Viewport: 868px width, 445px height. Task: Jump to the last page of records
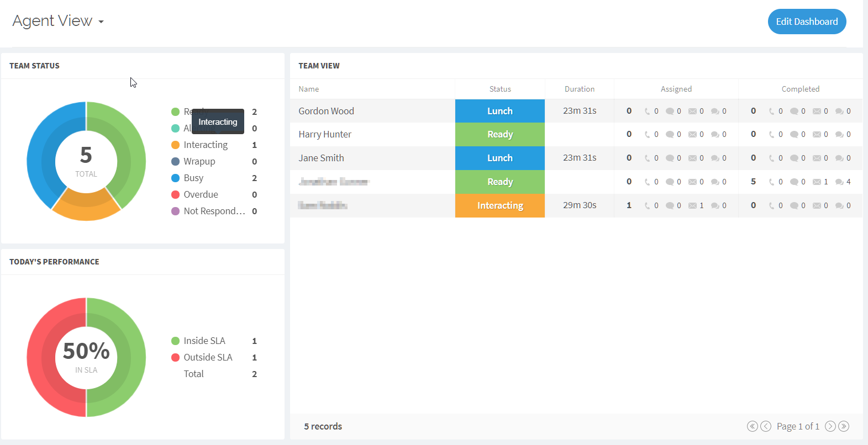[x=844, y=426]
